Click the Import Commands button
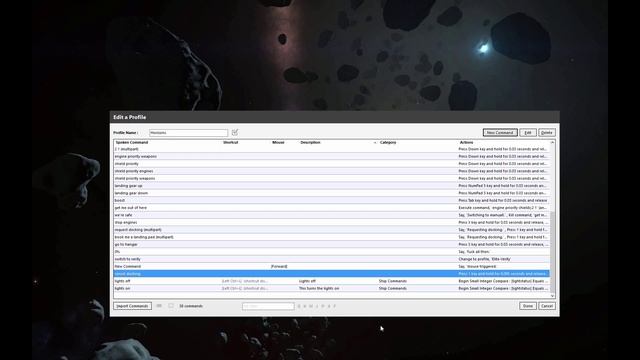This screenshot has width=640, height=360. (132, 306)
